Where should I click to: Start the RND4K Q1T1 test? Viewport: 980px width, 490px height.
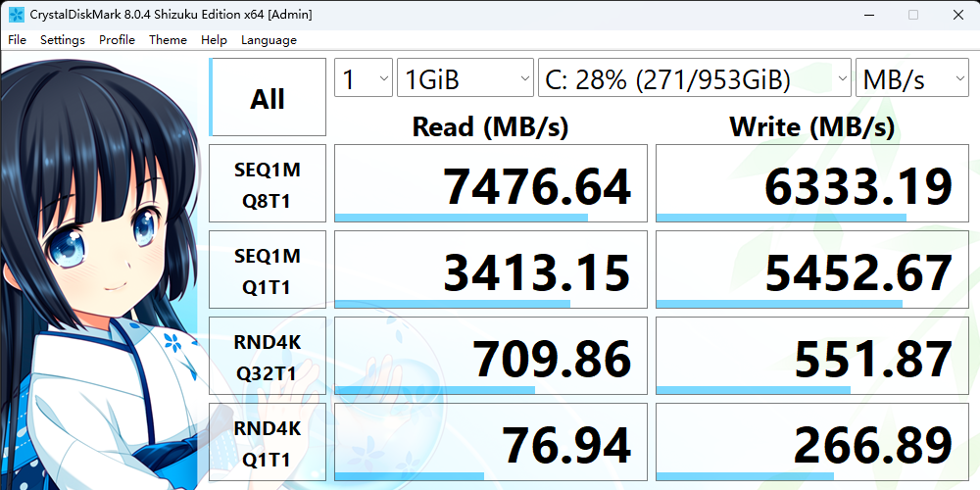point(268,442)
